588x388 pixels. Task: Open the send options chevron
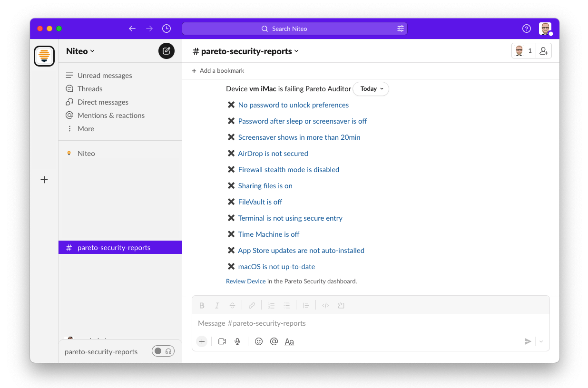540,341
